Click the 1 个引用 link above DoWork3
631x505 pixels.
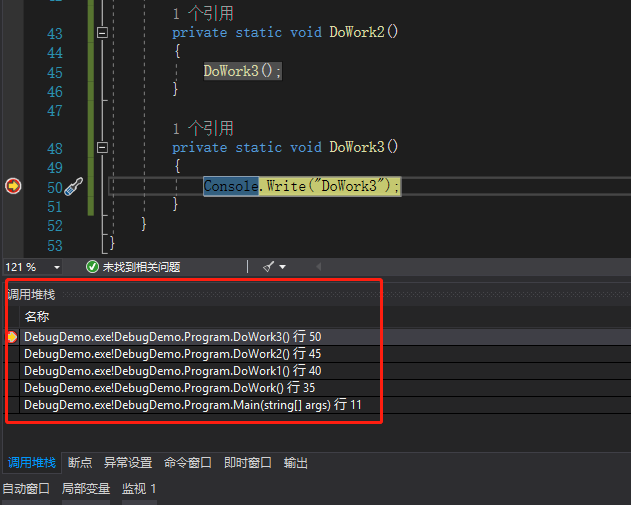203,128
